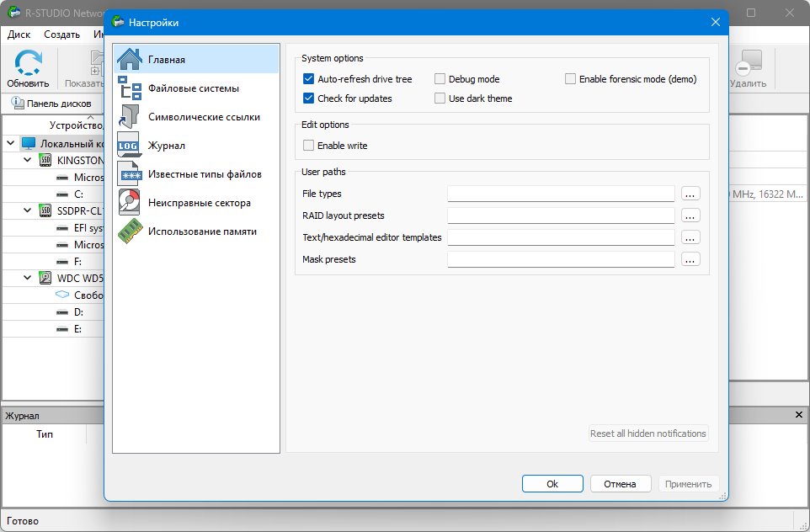This screenshot has height=532, width=810.
Task: Select the Главная home icon in settings
Action: click(129, 60)
